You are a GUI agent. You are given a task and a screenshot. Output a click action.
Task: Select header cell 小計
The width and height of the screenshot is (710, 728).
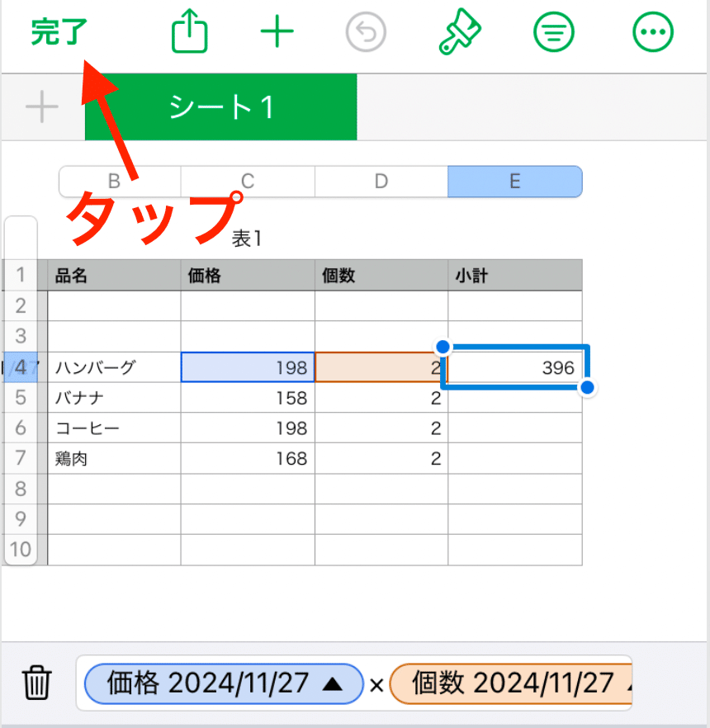pos(515,276)
